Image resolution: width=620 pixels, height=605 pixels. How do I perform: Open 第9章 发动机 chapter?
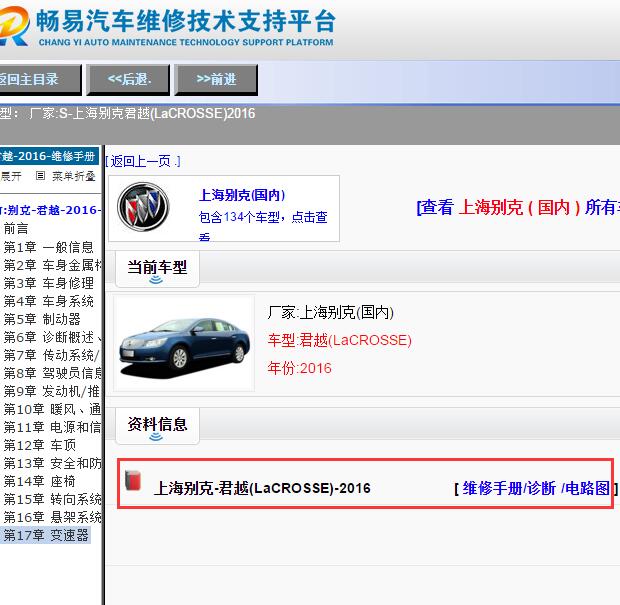51,391
